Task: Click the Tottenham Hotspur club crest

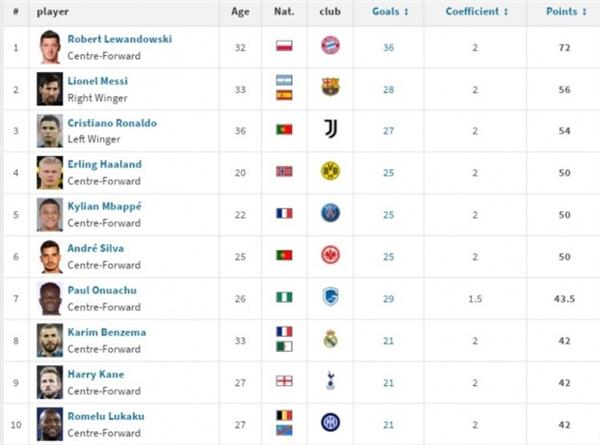Action: click(330, 381)
